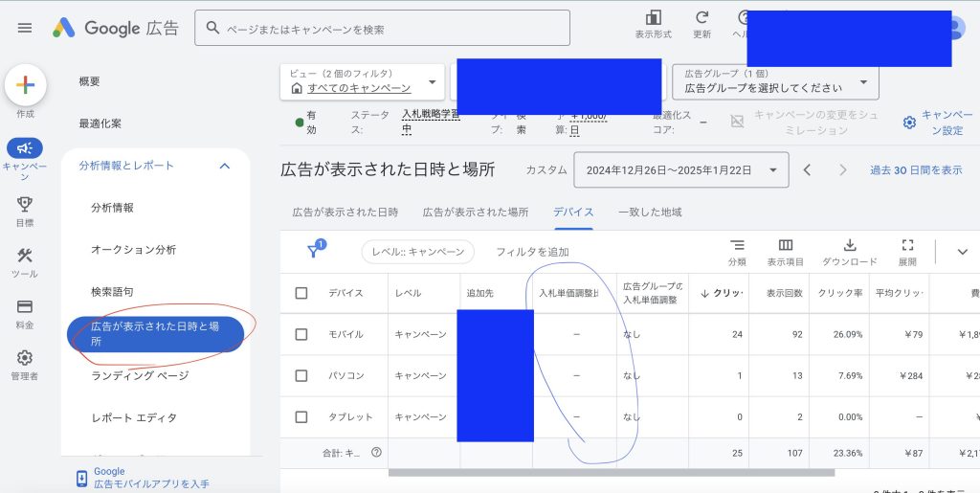Collapse 分析情報とレポート section

tap(225, 166)
